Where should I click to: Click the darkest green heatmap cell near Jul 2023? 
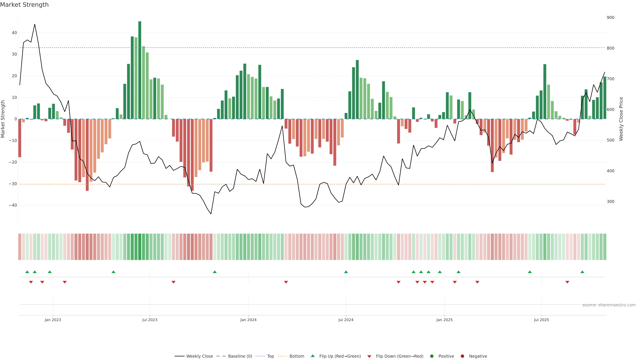(x=140, y=247)
